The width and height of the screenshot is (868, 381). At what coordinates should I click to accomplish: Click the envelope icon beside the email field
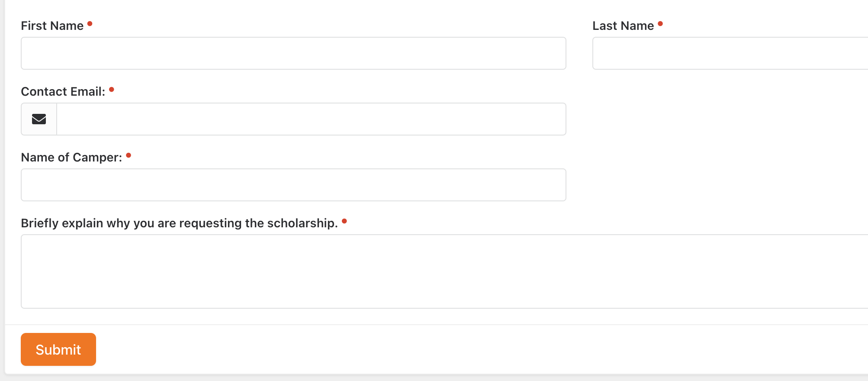[39, 119]
